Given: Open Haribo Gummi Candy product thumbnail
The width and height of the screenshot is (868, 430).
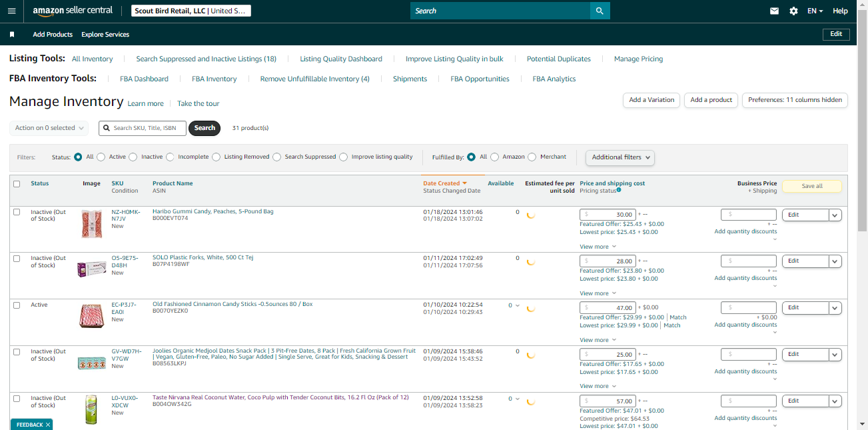Looking at the screenshot, I should pos(92,224).
